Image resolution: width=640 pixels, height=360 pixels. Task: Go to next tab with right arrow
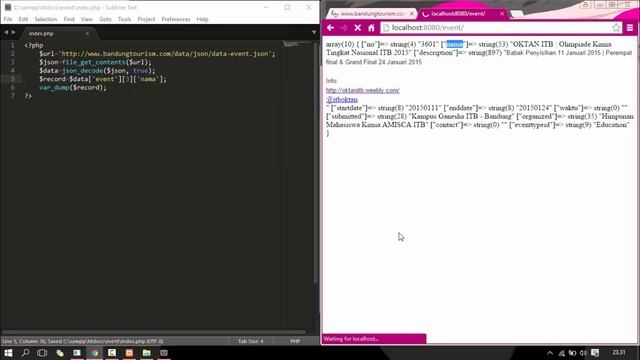[13, 32]
